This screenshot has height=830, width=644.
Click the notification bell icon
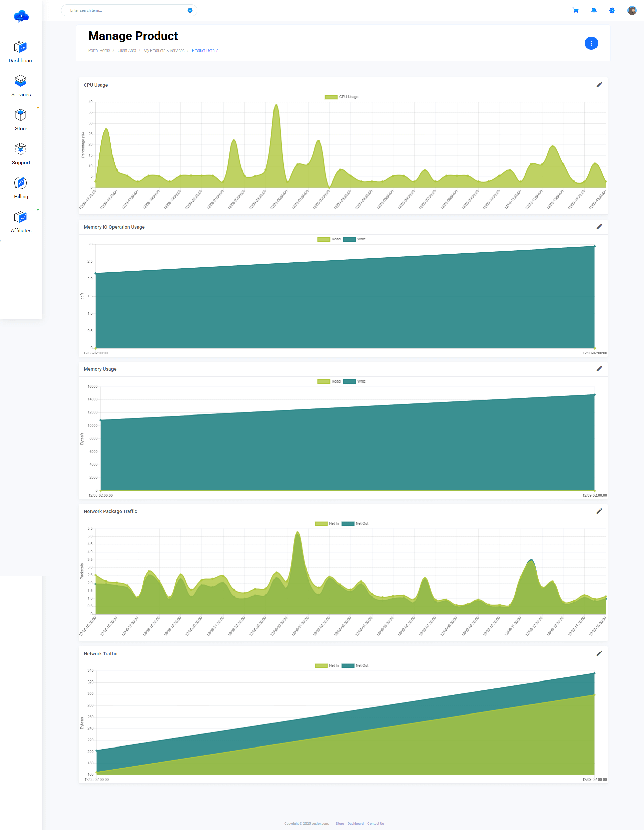593,10
